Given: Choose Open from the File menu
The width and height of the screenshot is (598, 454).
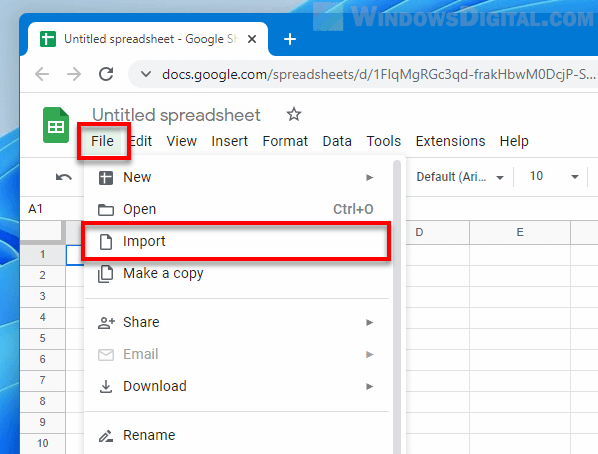Looking at the screenshot, I should point(236,209).
